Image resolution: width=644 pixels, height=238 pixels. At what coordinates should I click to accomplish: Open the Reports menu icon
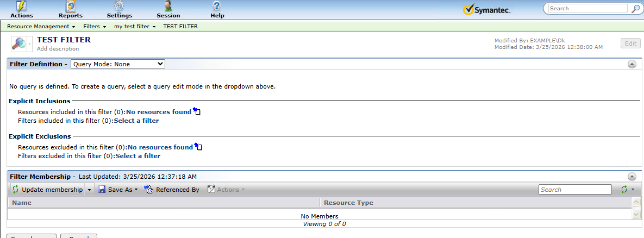tap(71, 6)
